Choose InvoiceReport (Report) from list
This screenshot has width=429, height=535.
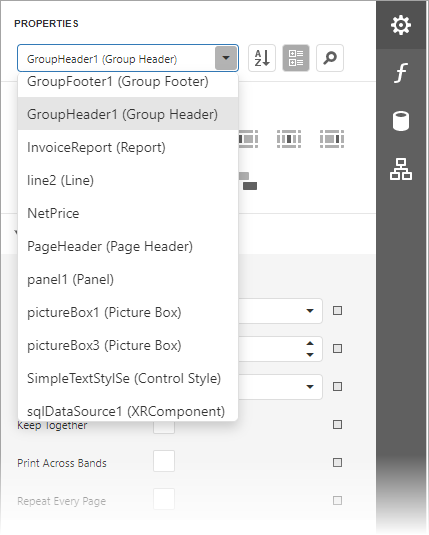128,147
